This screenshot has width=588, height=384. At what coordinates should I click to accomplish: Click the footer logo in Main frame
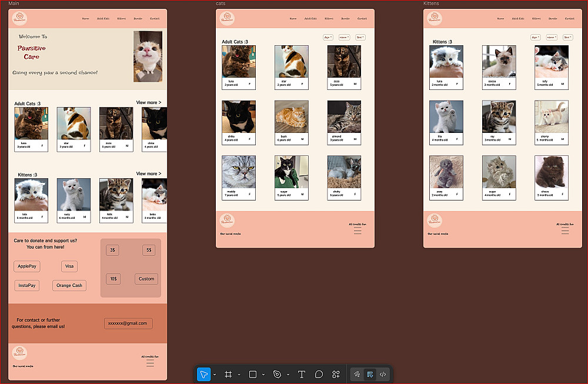pyautogui.click(x=19, y=353)
